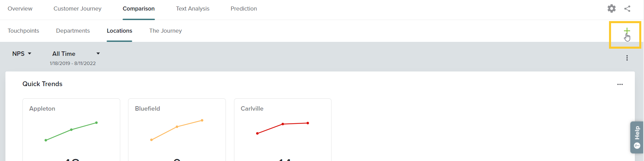The image size is (644, 161).
Task: Switch to the Overview tab
Action: (20, 9)
